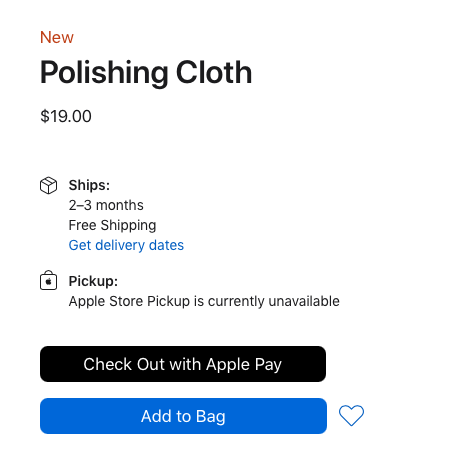The image size is (464, 450).
Task: Click the 2–3 months shipping estimate
Action: click(x=106, y=205)
